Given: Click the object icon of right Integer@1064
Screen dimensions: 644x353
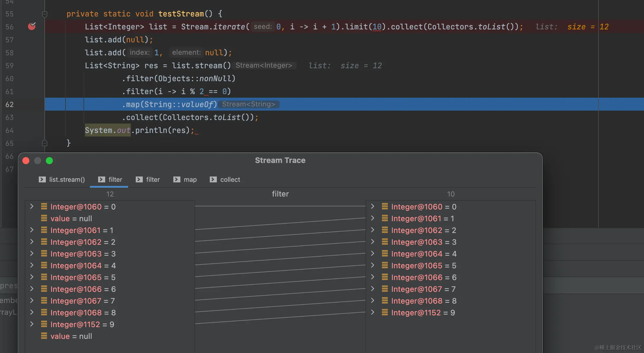Looking at the screenshot, I should click(385, 254).
